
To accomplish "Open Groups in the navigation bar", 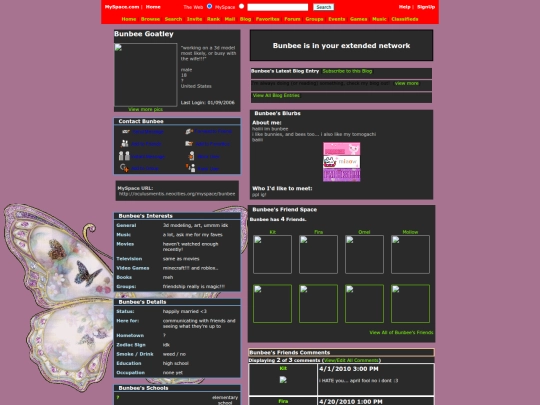I will point(314,19).
